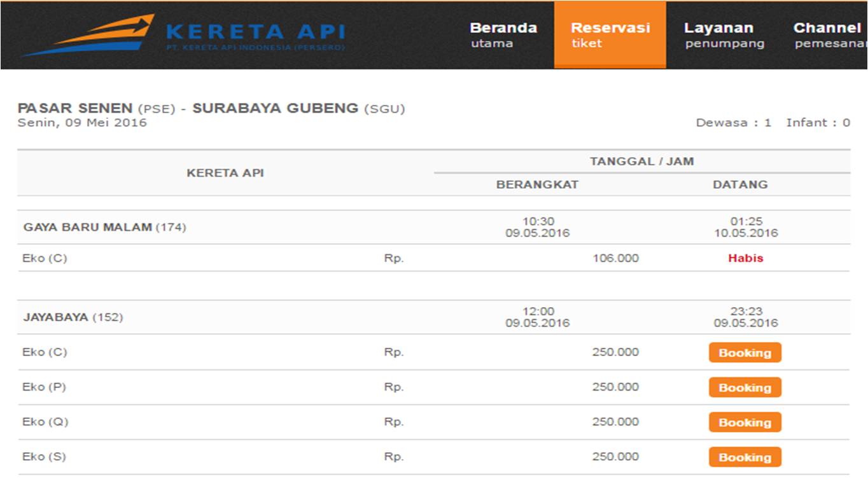Image resolution: width=868 pixels, height=489 pixels.
Task: Click the 10:30 departure time
Action: click(x=538, y=221)
